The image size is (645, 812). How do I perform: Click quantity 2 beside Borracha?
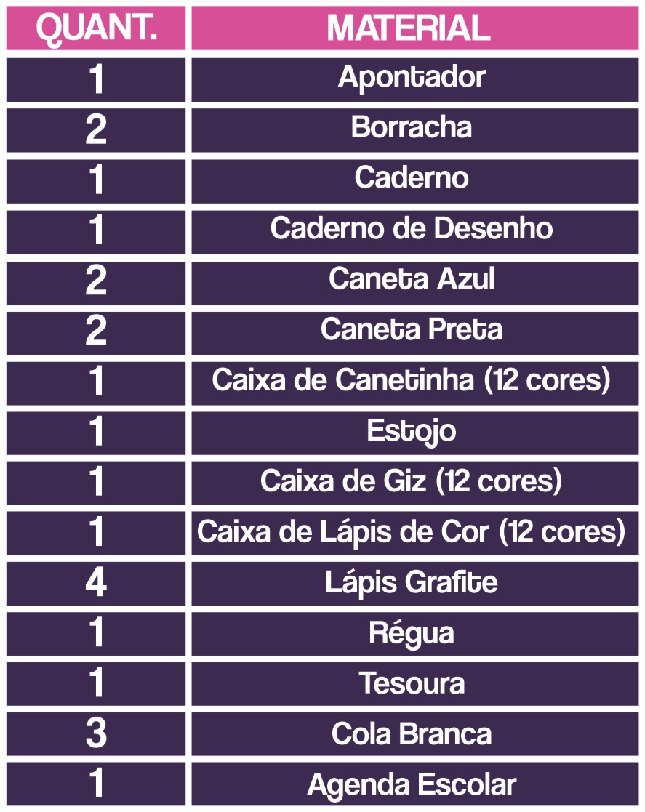[x=96, y=130]
